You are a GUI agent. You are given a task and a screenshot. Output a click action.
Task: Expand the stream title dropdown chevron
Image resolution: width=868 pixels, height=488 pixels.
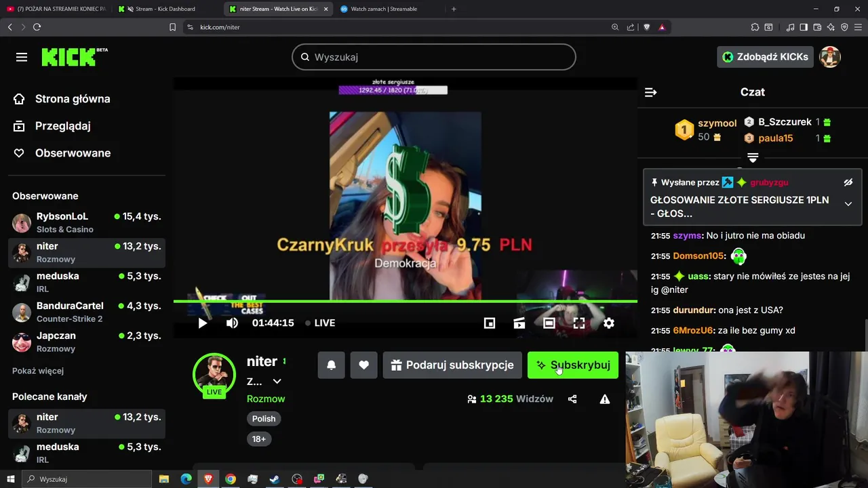tap(277, 382)
